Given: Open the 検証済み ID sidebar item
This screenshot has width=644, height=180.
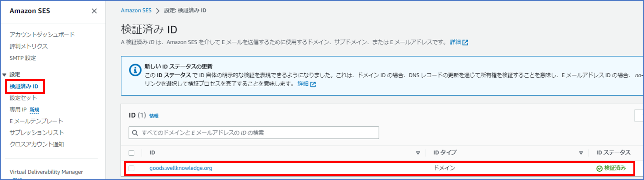Looking at the screenshot, I should coord(24,86).
